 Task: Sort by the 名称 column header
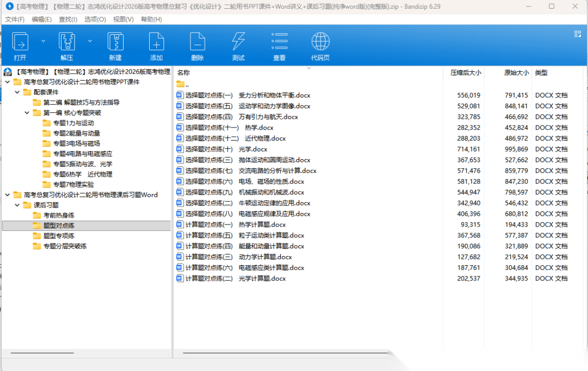point(183,72)
